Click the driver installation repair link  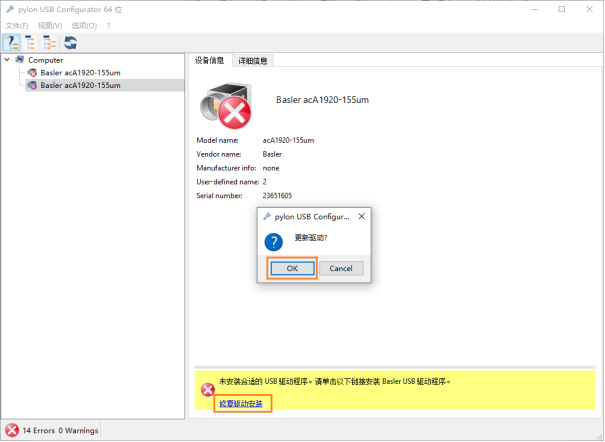tap(241, 403)
